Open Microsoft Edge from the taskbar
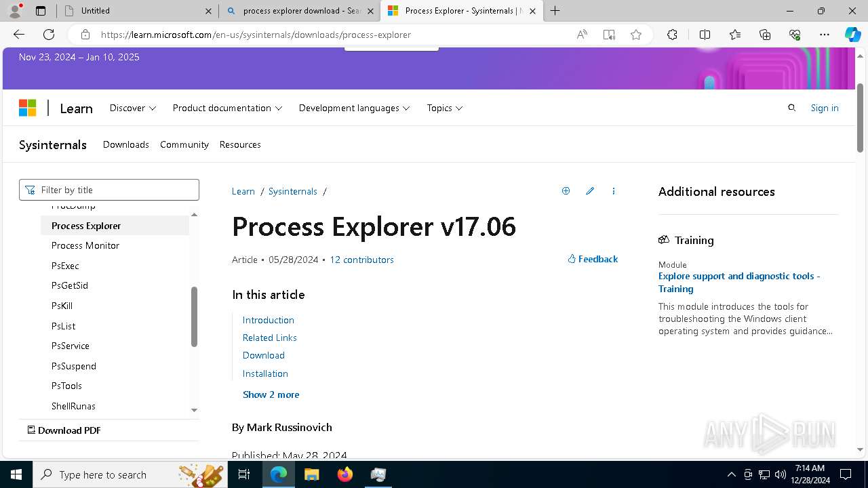Viewport: 868px width, 488px height. click(279, 474)
